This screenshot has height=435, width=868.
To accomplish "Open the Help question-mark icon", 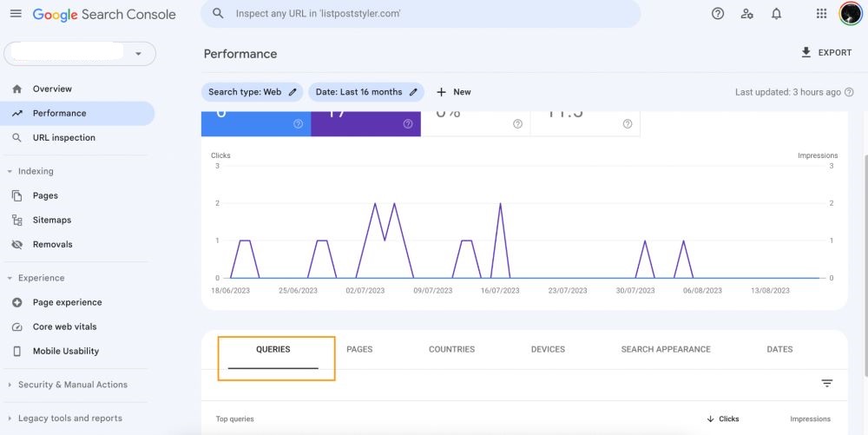I will coord(718,14).
